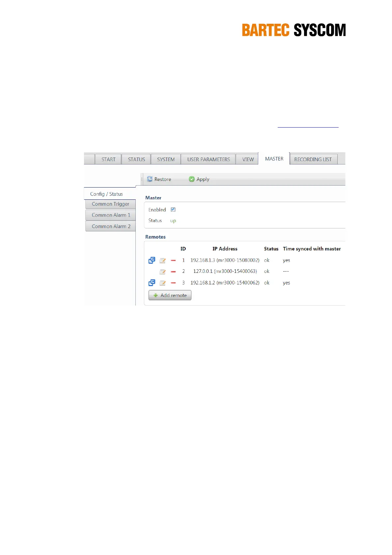Screen dimensions: 392x555
Task: Edit remote with ID 1
Action: point(163,261)
